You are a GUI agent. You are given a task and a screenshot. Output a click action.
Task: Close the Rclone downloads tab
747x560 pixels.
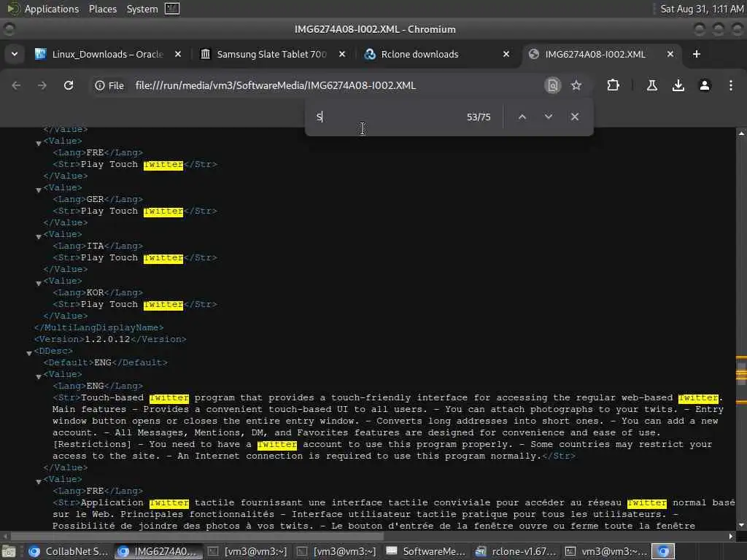pyautogui.click(x=506, y=54)
